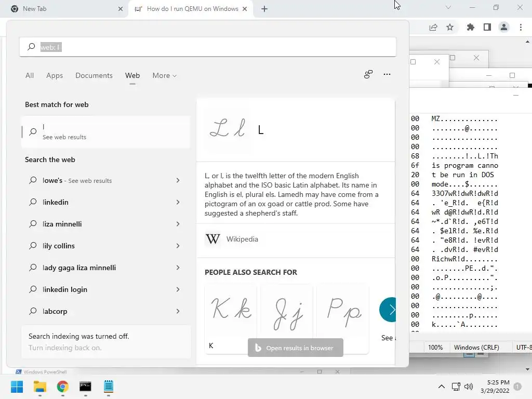Open File Explorer from the taskbar
This screenshot has height=399, width=532.
coord(39,387)
